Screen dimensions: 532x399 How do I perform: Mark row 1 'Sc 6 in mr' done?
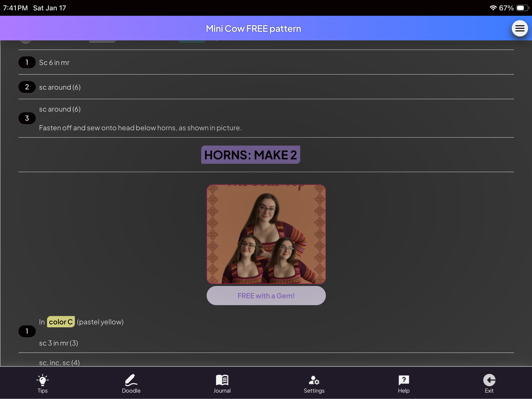coord(27,62)
